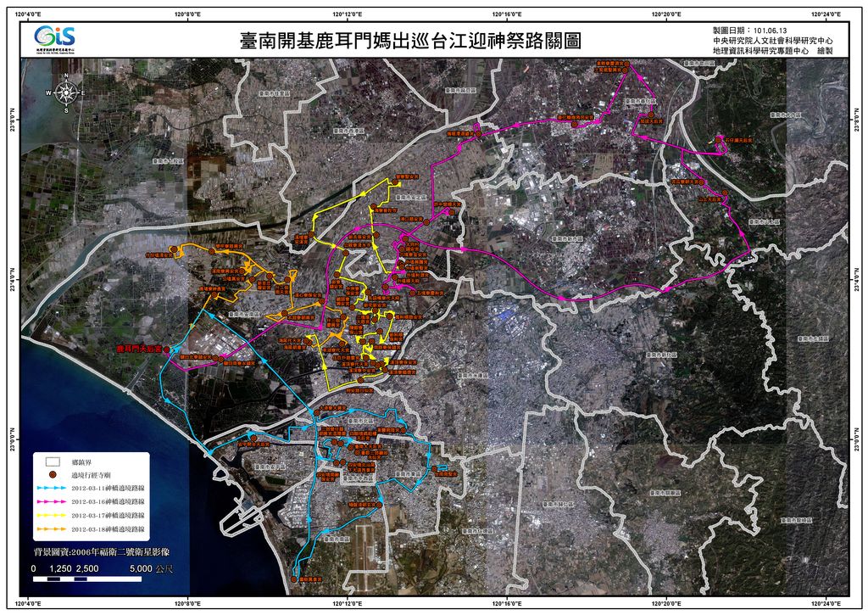Click the map title 臺南開基鹿耳門媽出巡台江迎神祭路關圖
The image size is (868, 615).
pyautogui.click(x=411, y=42)
